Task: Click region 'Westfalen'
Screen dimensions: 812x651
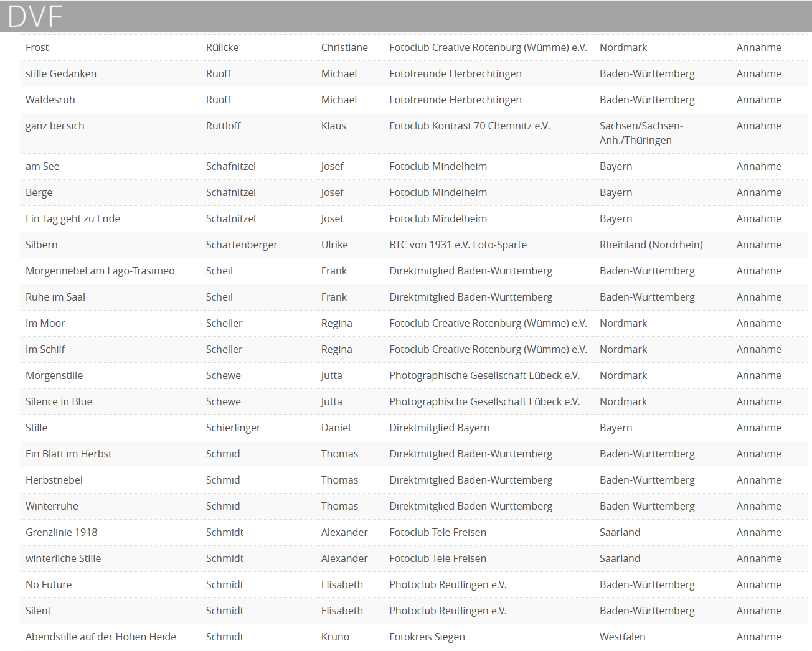Action: click(622, 637)
